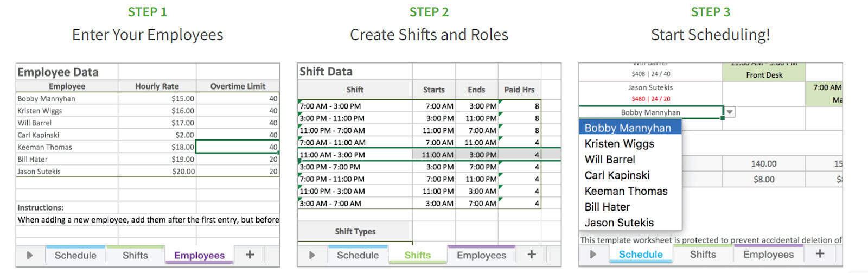The width and height of the screenshot is (868, 273).
Task: Select the 11:00 AM - 3:00 PM shift row
Action: click(332, 155)
